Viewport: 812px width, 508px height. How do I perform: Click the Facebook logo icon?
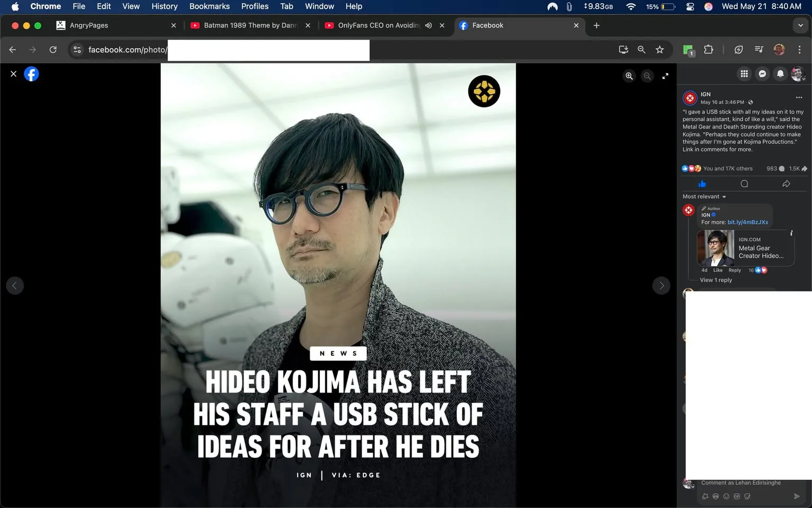(x=32, y=74)
